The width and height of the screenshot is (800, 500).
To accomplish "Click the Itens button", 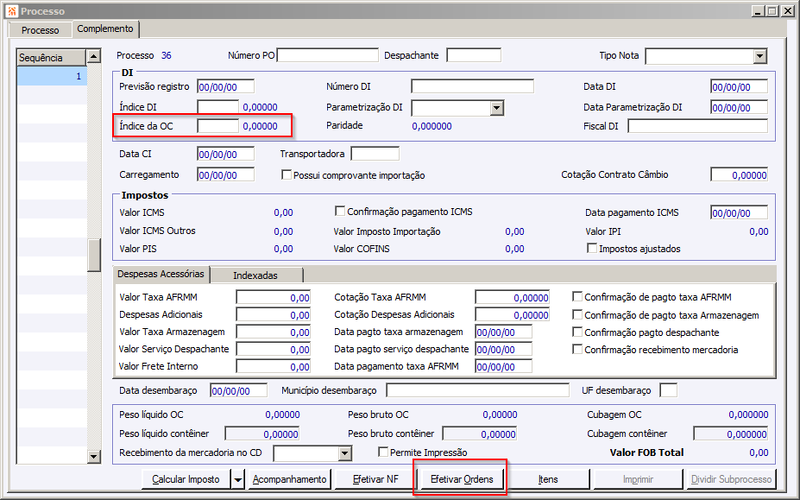I will [548, 479].
